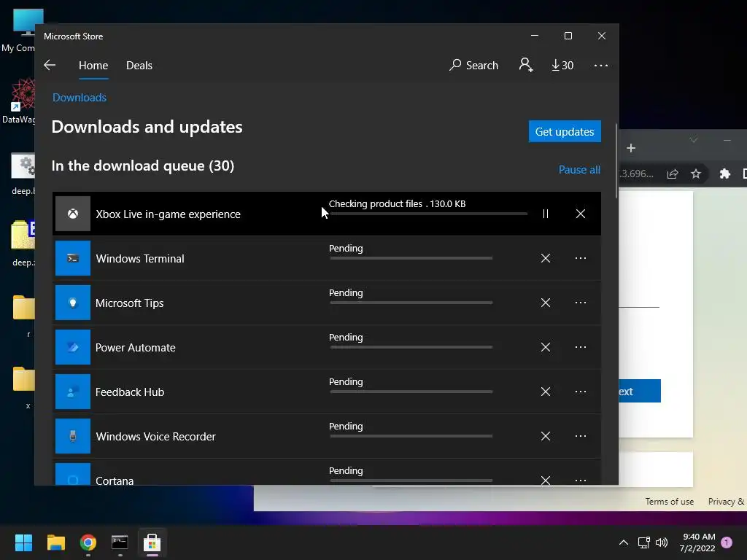Screen dimensions: 747x560
Task: Click the Windows Voice Recorder app icon
Action: (x=73, y=436)
